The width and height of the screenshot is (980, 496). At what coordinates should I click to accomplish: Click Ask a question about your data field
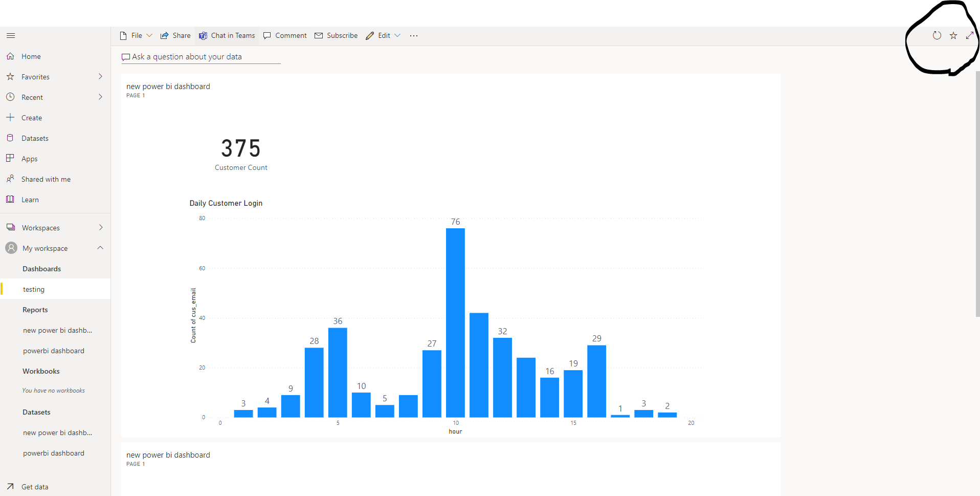(x=201, y=57)
